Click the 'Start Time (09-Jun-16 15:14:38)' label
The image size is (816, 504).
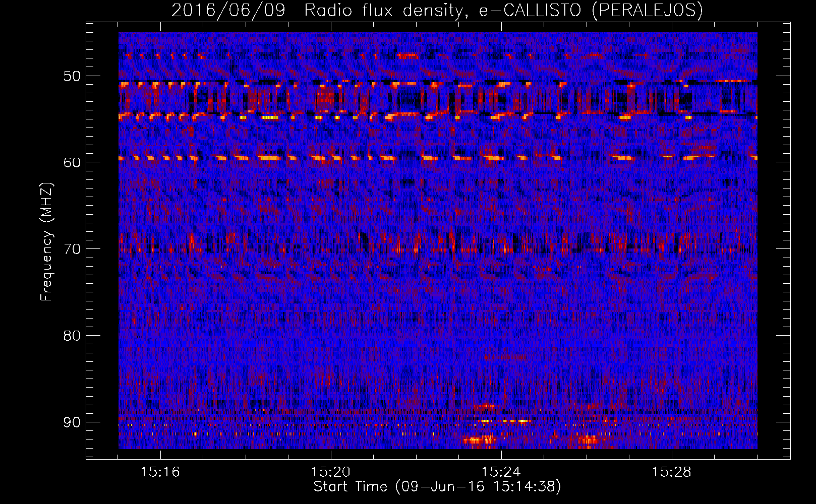click(437, 487)
